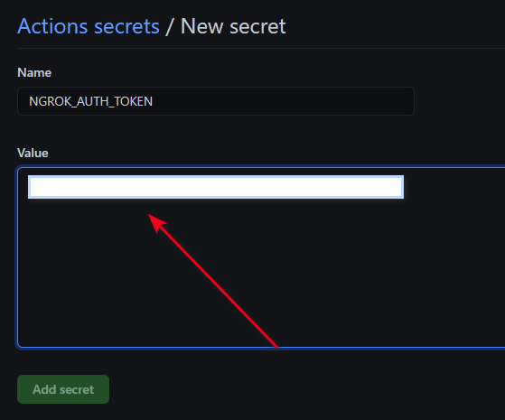Viewport: 505px width, 420px height.
Task: Click the word Actions in the breadcrumb
Action: tap(52, 26)
